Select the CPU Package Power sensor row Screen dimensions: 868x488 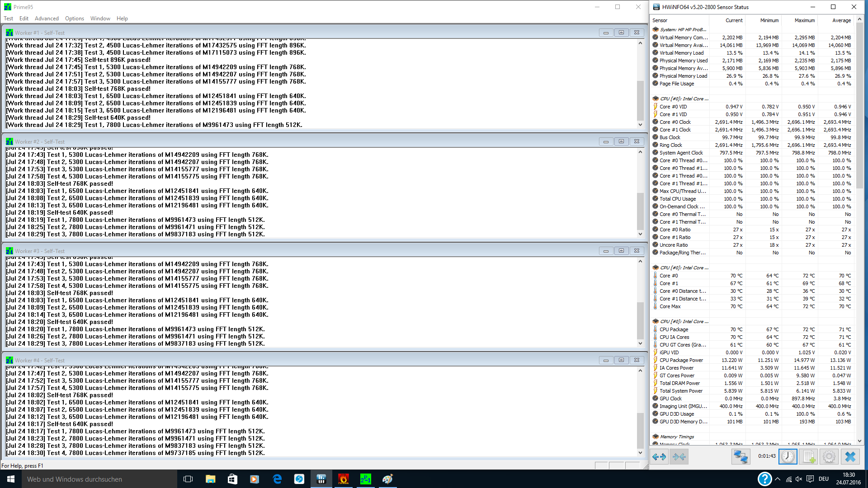point(753,360)
